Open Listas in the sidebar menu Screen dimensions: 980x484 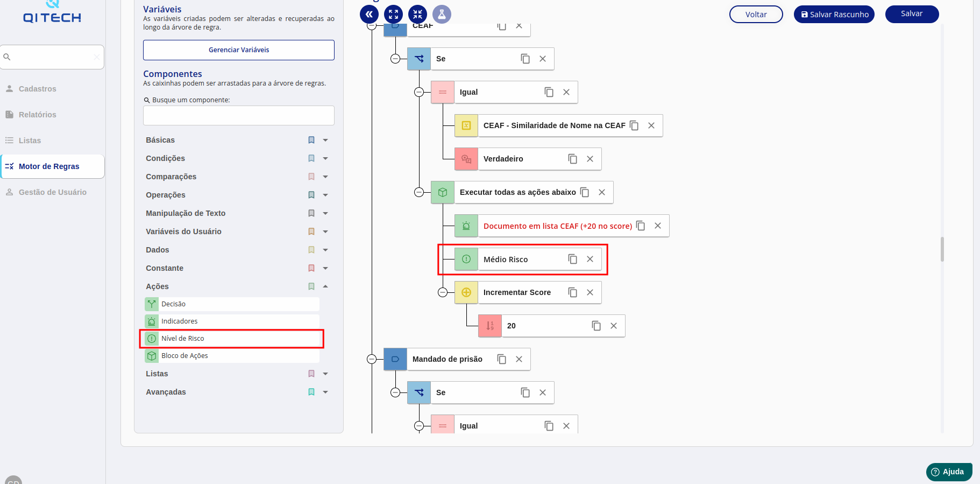(x=52, y=141)
